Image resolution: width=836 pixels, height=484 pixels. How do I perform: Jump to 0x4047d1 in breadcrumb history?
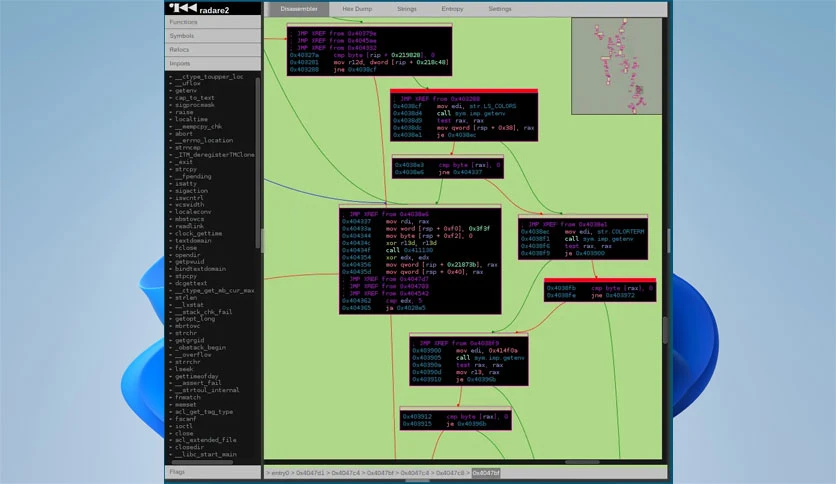[x=310, y=473]
